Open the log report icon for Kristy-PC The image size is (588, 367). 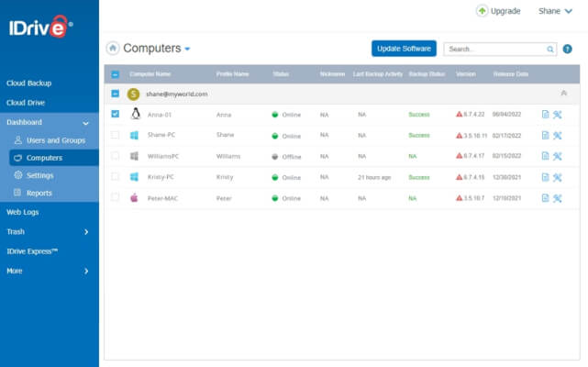pos(545,177)
